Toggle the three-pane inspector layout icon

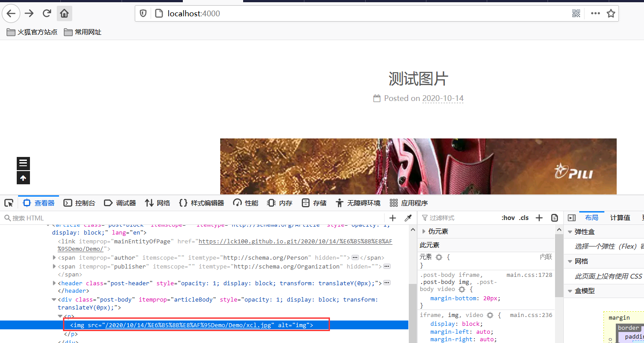[x=571, y=217]
